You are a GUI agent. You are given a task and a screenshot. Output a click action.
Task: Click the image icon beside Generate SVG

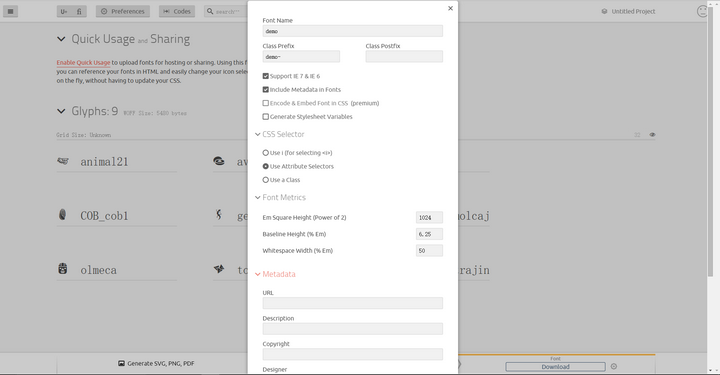[x=121, y=363]
